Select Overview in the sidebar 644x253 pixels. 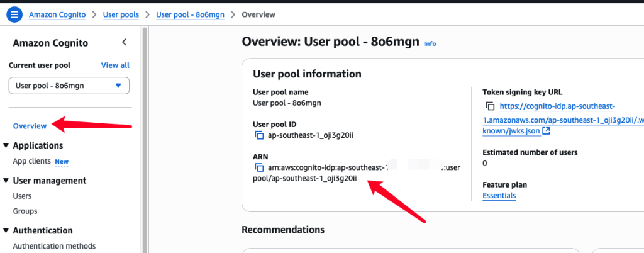point(30,126)
